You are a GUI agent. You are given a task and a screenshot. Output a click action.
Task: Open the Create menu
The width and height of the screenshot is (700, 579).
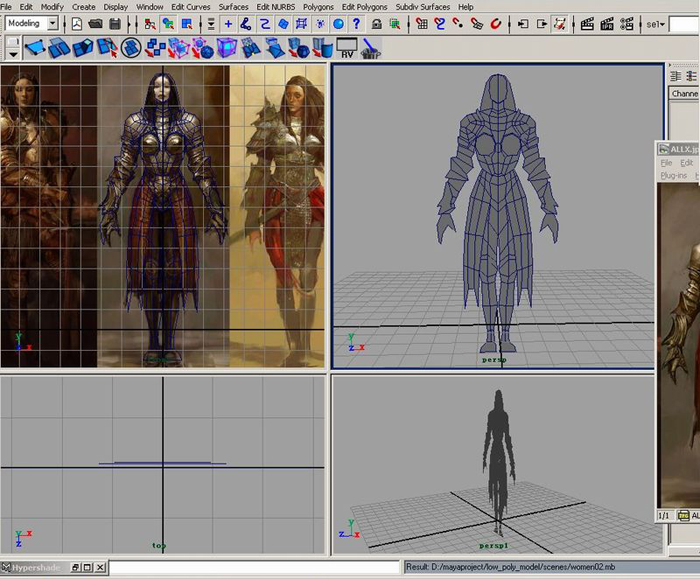point(83,7)
